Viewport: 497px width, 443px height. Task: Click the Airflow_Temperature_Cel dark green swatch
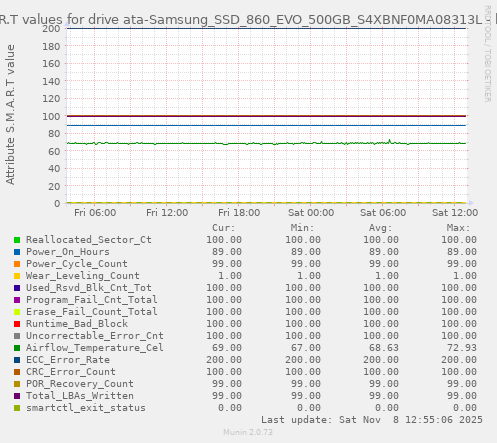click(17, 348)
